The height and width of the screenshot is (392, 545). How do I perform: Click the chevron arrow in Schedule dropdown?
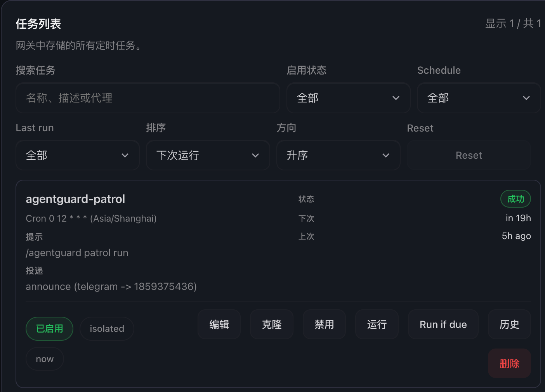pyautogui.click(x=526, y=98)
